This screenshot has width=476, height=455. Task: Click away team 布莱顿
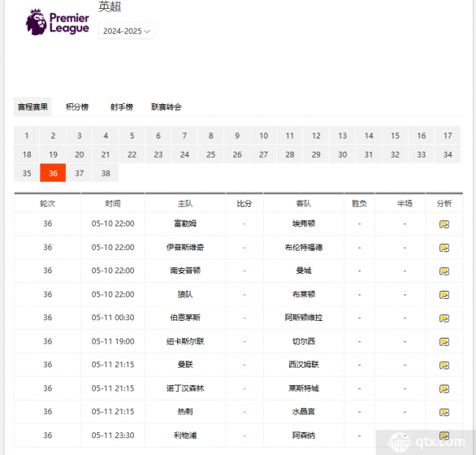tap(304, 295)
